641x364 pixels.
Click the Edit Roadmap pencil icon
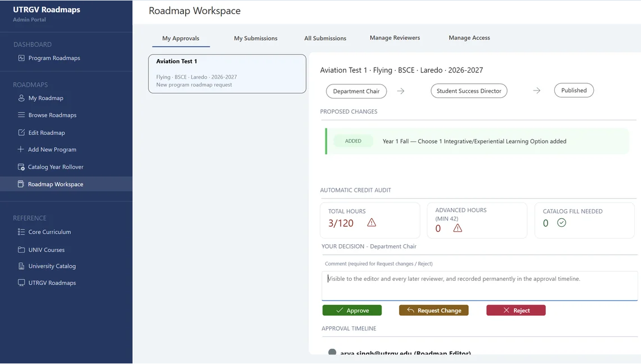(x=21, y=132)
